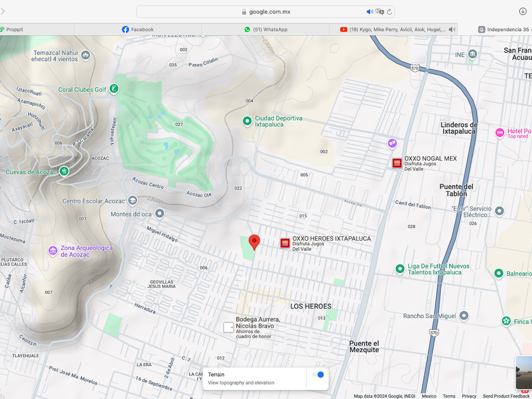Select the Coral Clubes Golf marker icon

114,89
